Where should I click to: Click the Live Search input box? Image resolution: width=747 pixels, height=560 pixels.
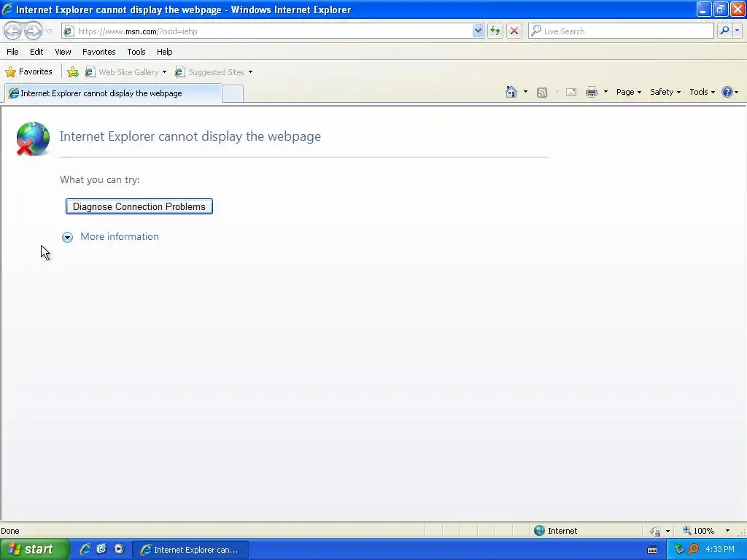click(x=622, y=31)
